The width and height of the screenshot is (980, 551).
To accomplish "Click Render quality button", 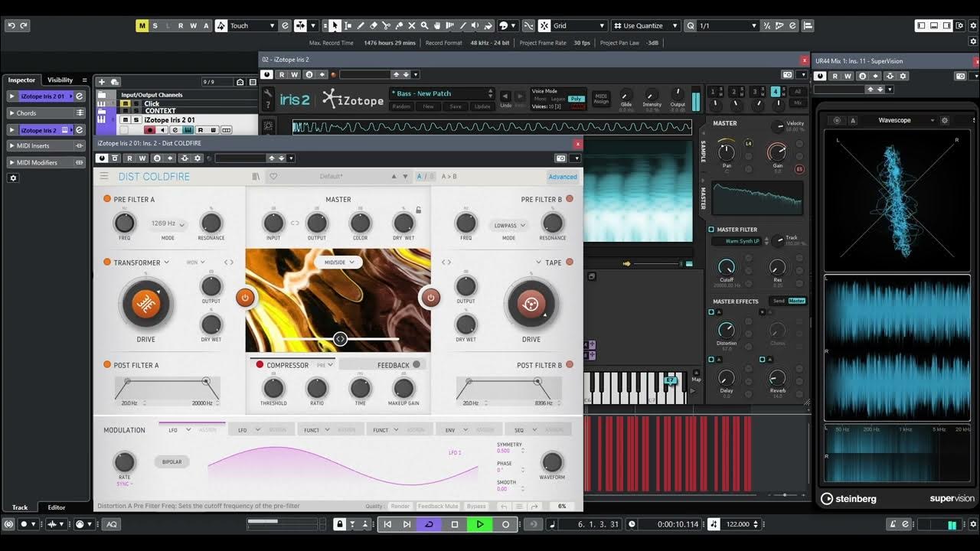I will click(x=400, y=506).
